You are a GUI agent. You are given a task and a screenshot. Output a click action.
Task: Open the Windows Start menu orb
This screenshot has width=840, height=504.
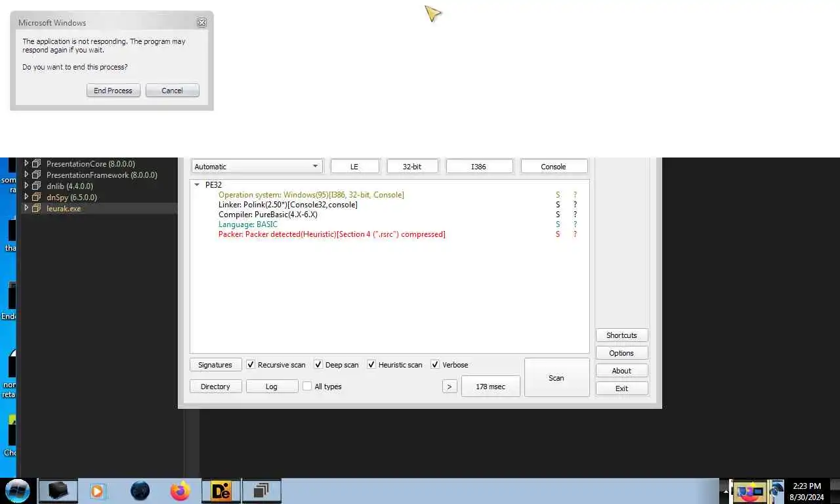17,490
